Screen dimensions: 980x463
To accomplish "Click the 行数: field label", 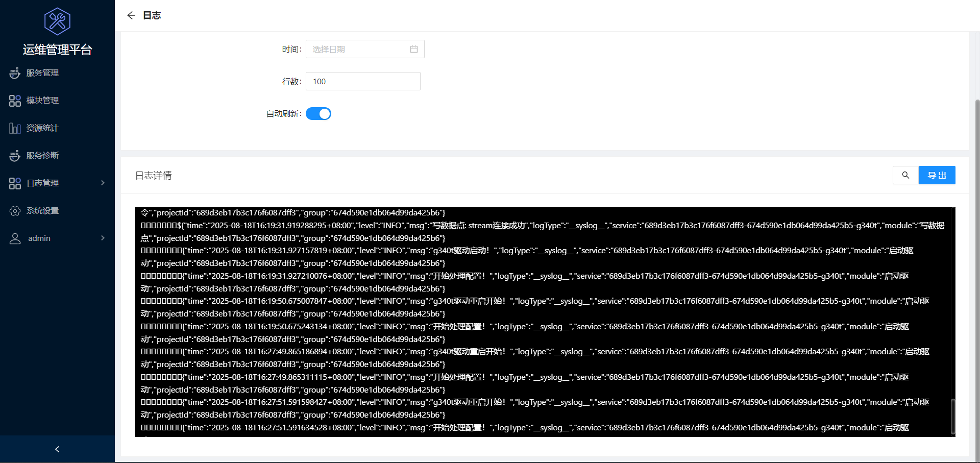I will [291, 81].
